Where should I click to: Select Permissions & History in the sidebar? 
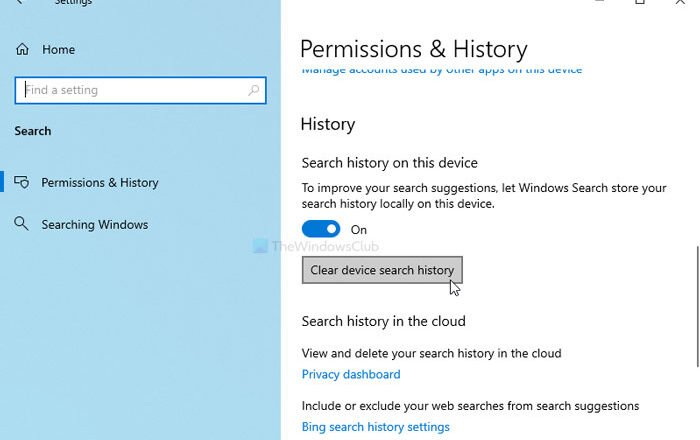pos(99,183)
